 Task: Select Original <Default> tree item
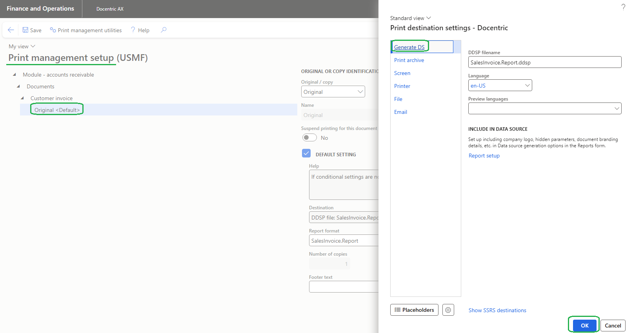[57, 110]
